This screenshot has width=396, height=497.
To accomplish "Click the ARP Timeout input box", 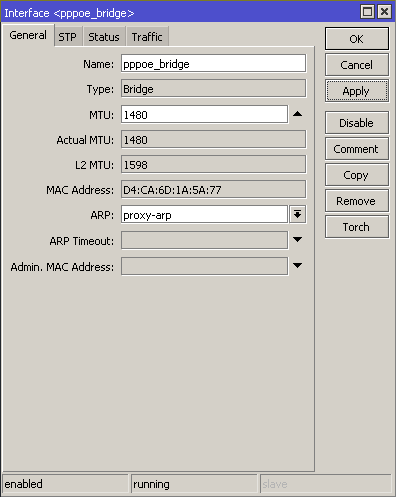I will (204, 240).
